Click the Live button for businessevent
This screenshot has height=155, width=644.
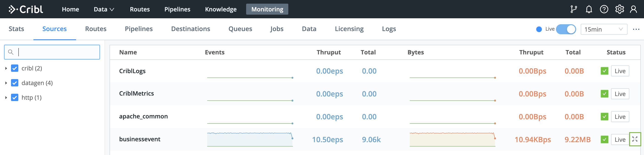[x=620, y=139]
